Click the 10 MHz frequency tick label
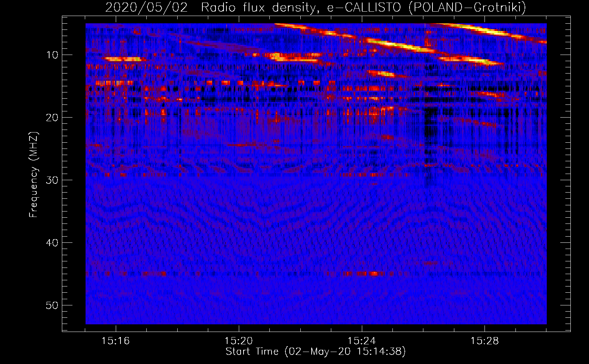 (52, 55)
